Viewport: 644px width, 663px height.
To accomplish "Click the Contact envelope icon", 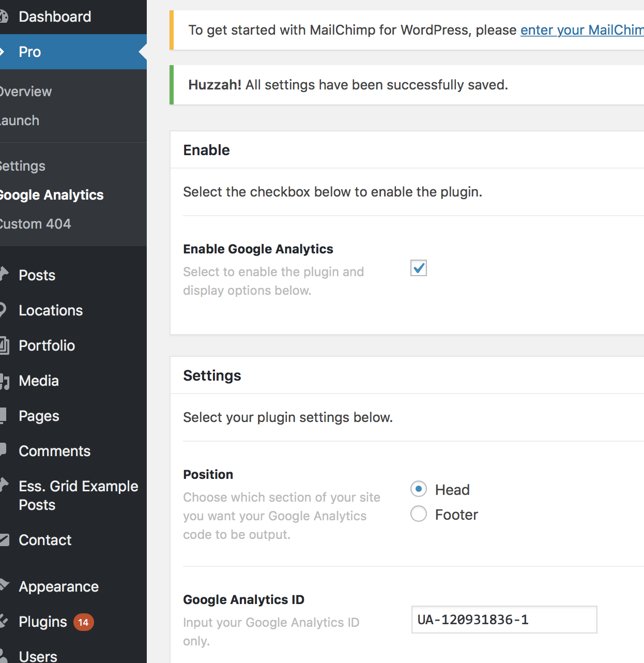I will point(4,540).
